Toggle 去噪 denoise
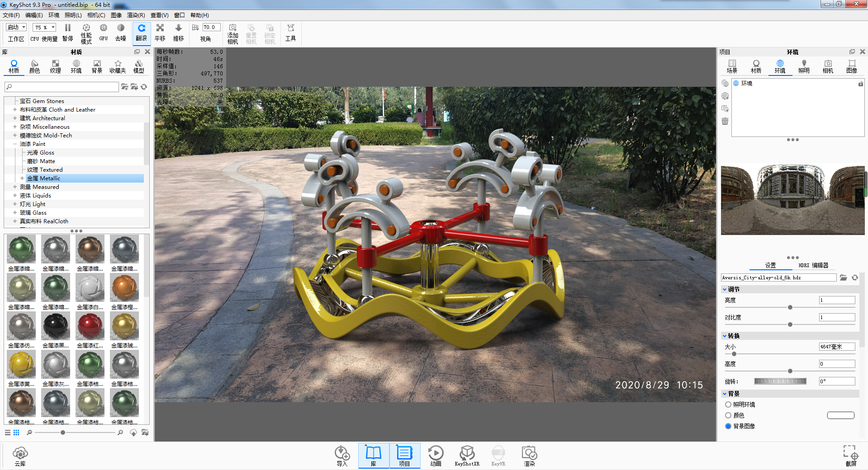Screen dimensions: 868x470 (x=121, y=33)
